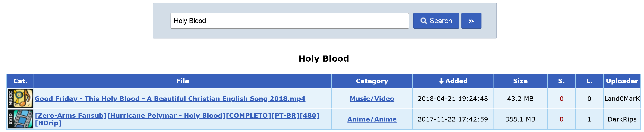Click the Uploader column header
644x132 pixels.
[x=622, y=81]
